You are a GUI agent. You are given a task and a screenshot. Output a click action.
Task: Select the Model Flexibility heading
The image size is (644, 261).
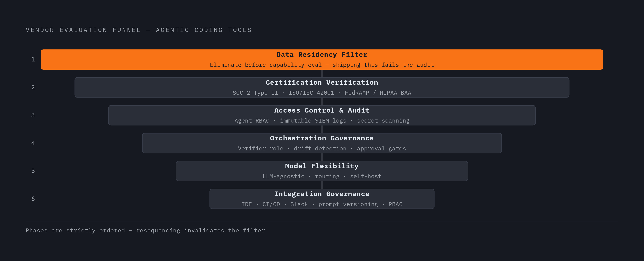(x=322, y=166)
